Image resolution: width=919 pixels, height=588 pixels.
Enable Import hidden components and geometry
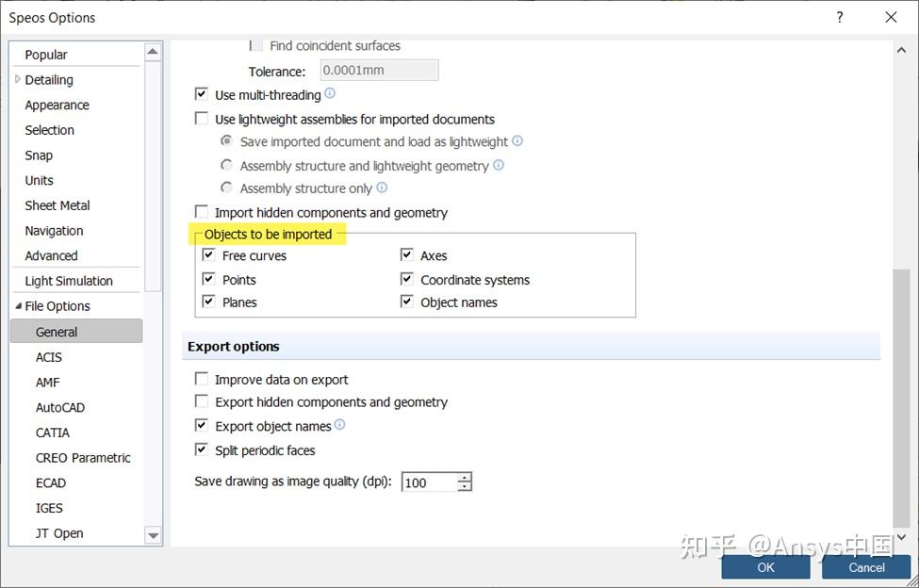(x=201, y=213)
